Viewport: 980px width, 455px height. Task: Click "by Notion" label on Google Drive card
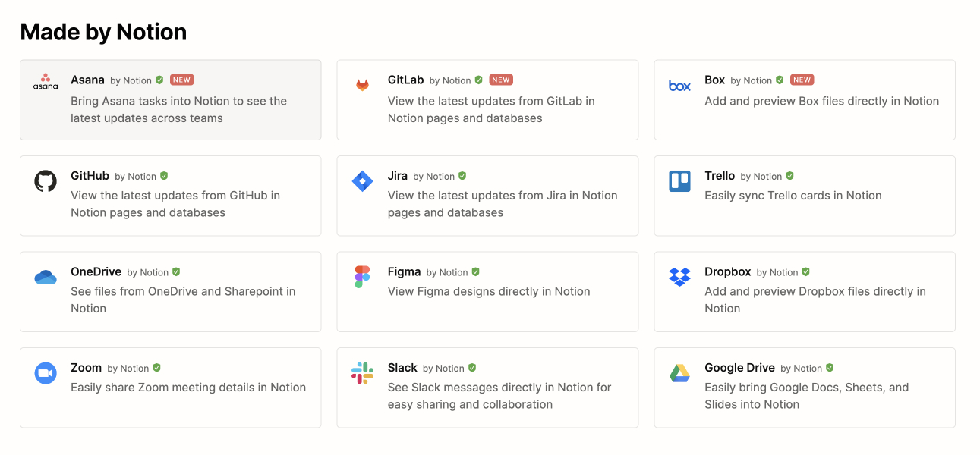point(801,369)
